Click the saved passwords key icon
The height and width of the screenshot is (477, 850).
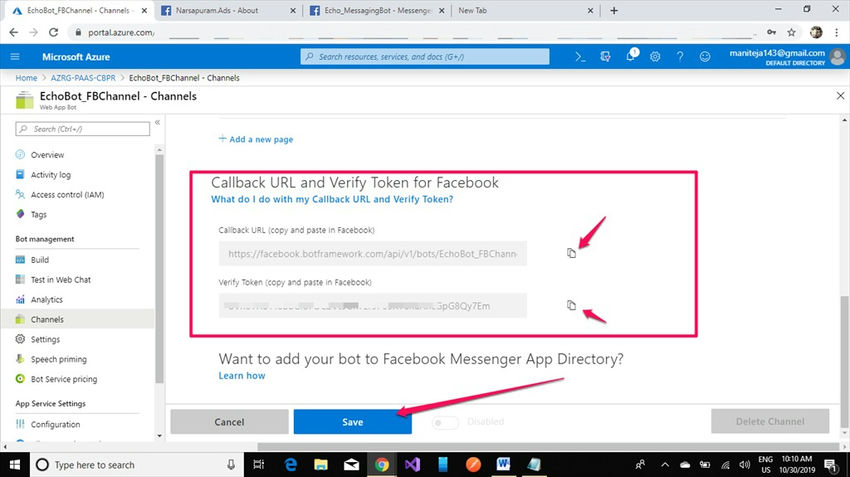pos(771,33)
